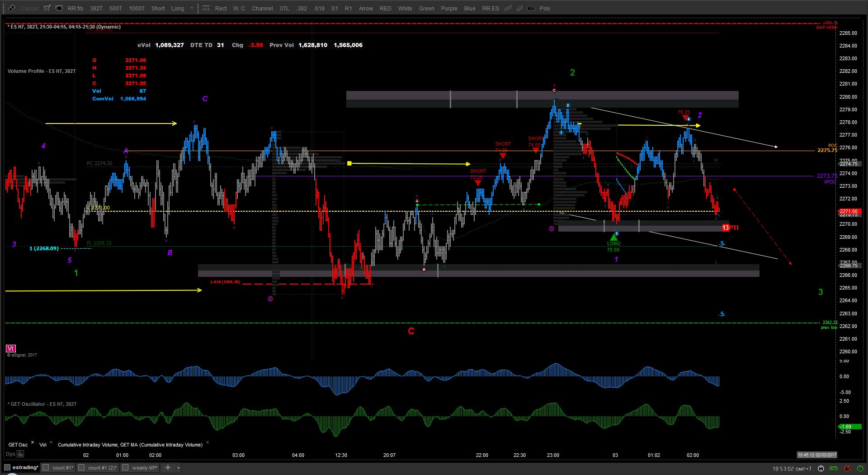This screenshot has width=868, height=475.
Task: Click the Volume Profile - ES H7 label
Action: pyautogui.click(x=42, y=71)
